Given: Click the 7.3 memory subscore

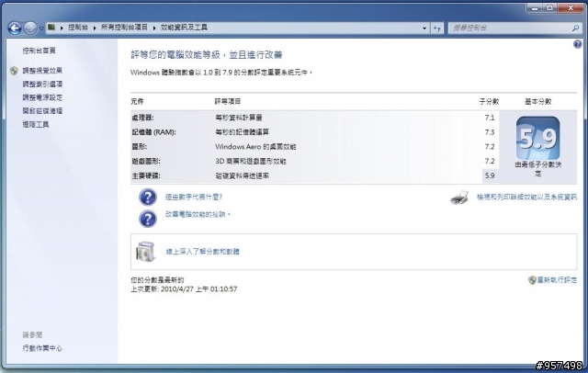Looking at the screenshot, I should point(490,132).
